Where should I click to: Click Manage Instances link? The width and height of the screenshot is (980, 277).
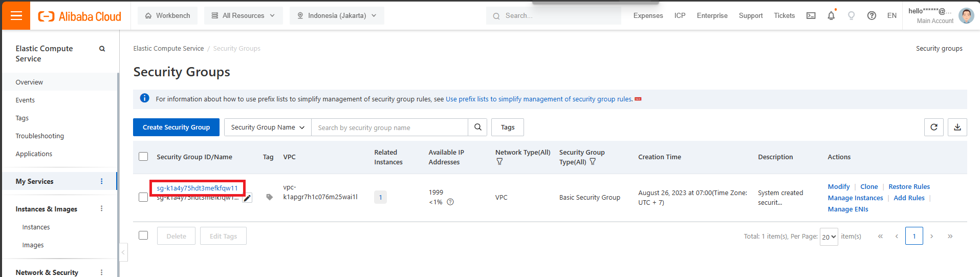(x=856, y=198)
